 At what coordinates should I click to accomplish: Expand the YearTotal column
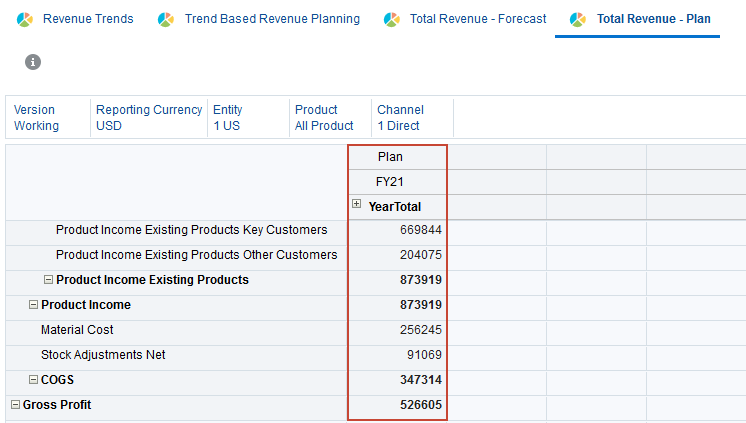(357, 205)
